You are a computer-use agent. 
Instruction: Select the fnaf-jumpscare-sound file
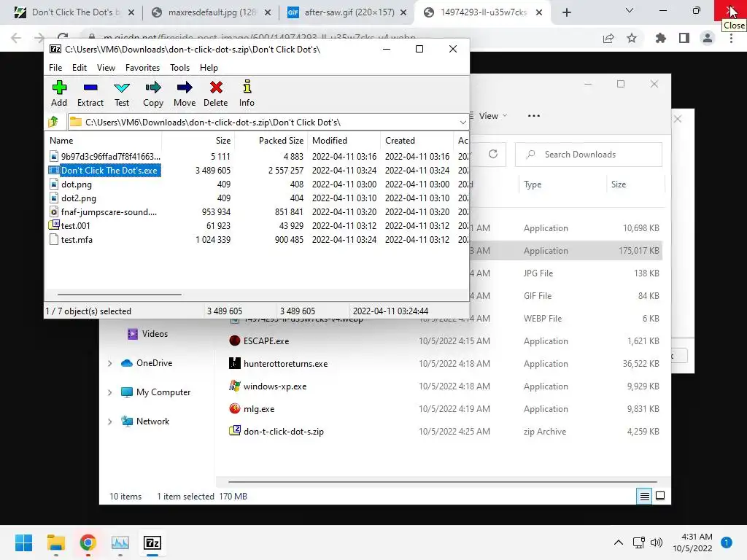coord(109,212)
